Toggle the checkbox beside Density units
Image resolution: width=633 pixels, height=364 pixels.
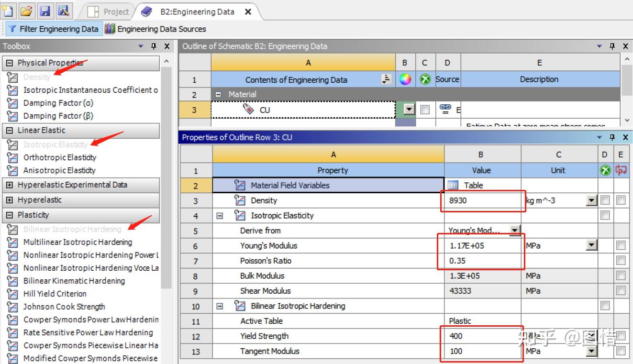click(x=605, y=200)
